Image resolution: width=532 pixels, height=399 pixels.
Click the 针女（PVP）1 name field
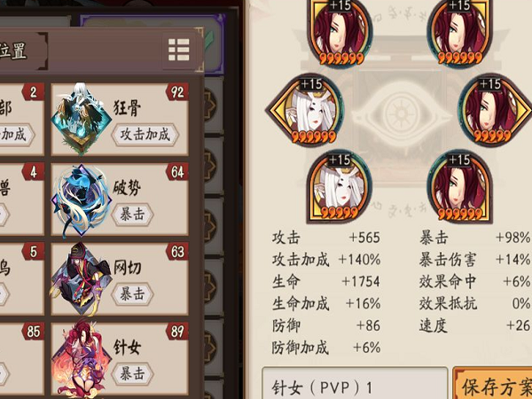[x=355, y=383]
